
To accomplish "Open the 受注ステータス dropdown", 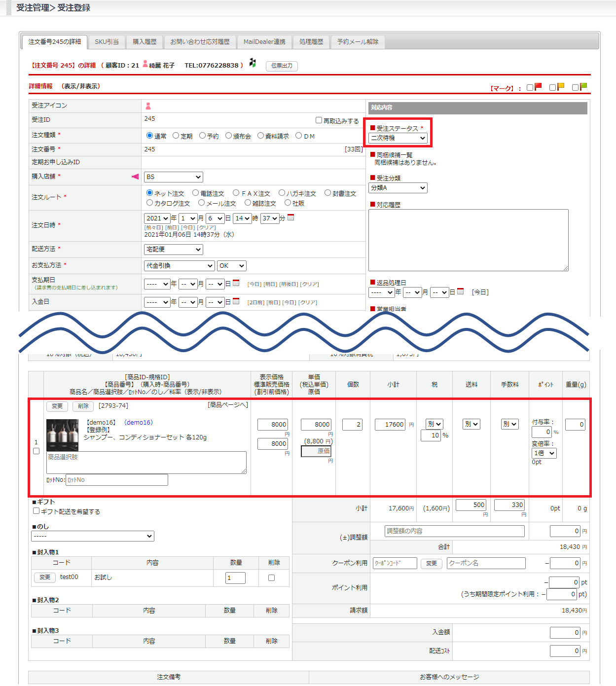I will point(398,138).
